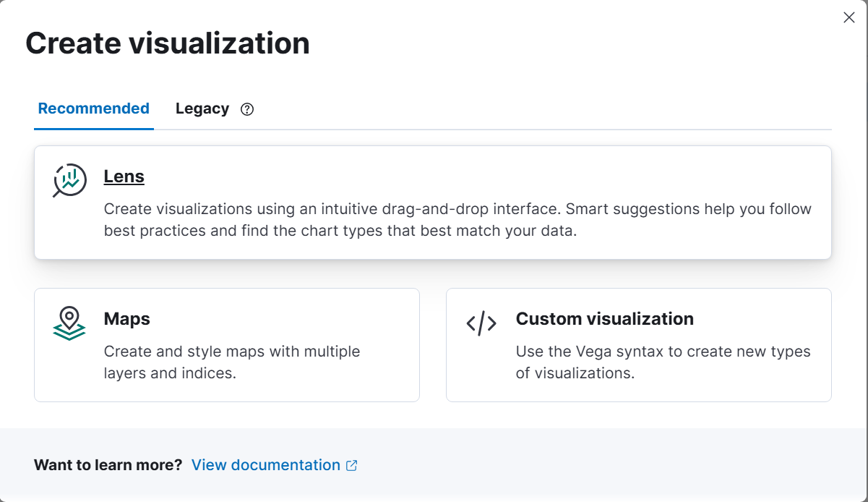Click the Legacy tab help question icon
This screenshot has height=502, width=868.
tap(247, 109)
